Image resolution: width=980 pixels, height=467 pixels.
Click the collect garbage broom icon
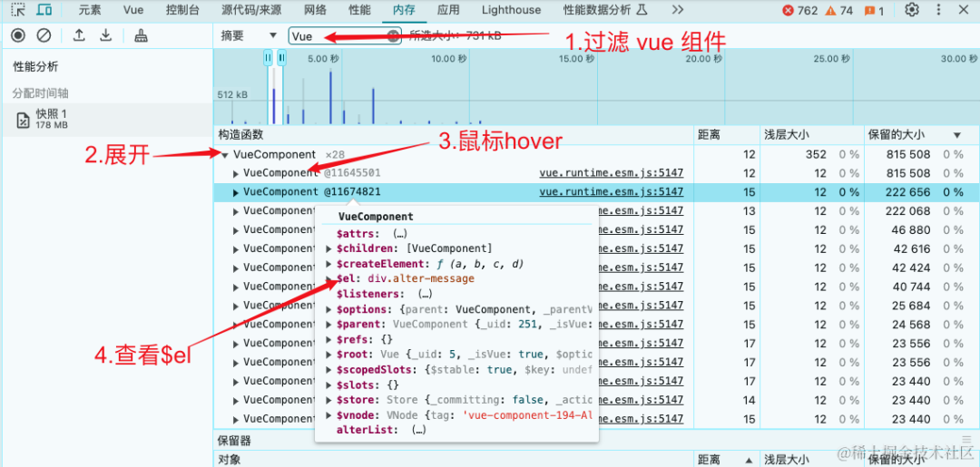coord(142,35)
